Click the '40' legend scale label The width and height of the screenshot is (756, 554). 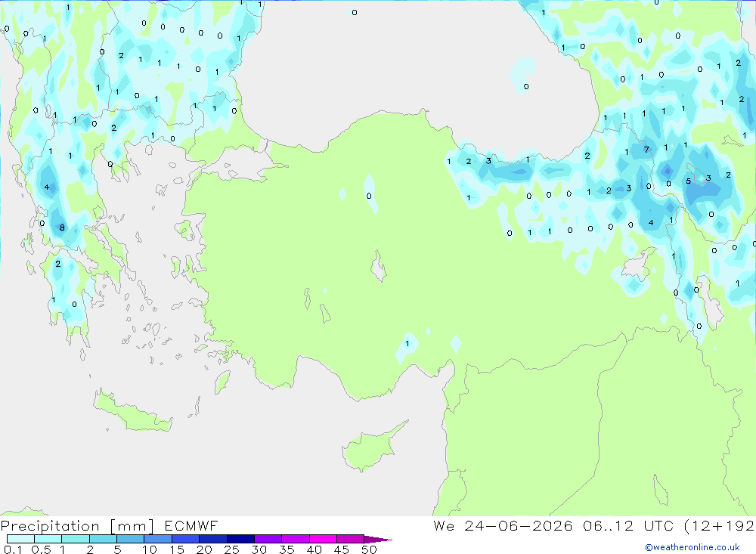point(314,549)
